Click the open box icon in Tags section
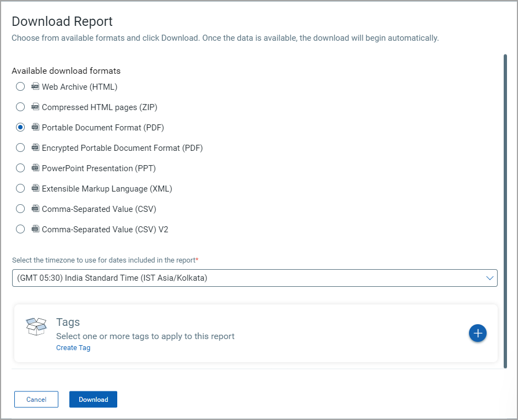 point(36,326)
